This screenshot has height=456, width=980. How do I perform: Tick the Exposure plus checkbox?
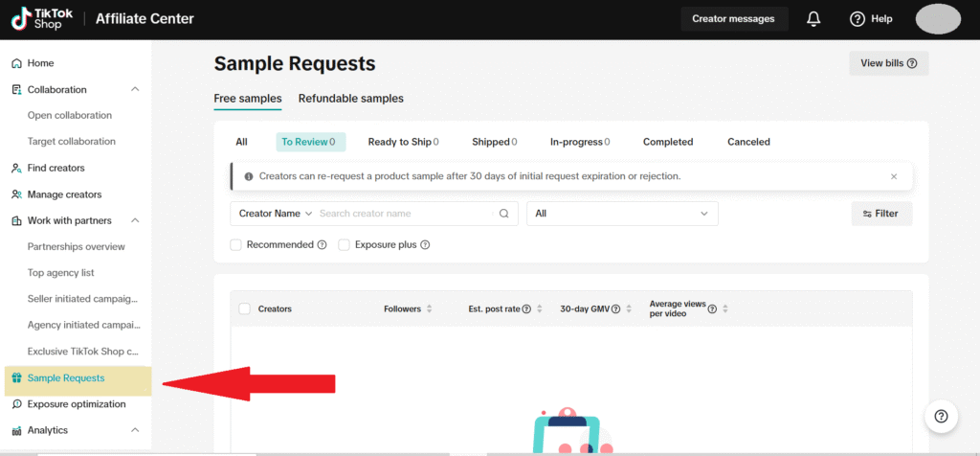344,245
